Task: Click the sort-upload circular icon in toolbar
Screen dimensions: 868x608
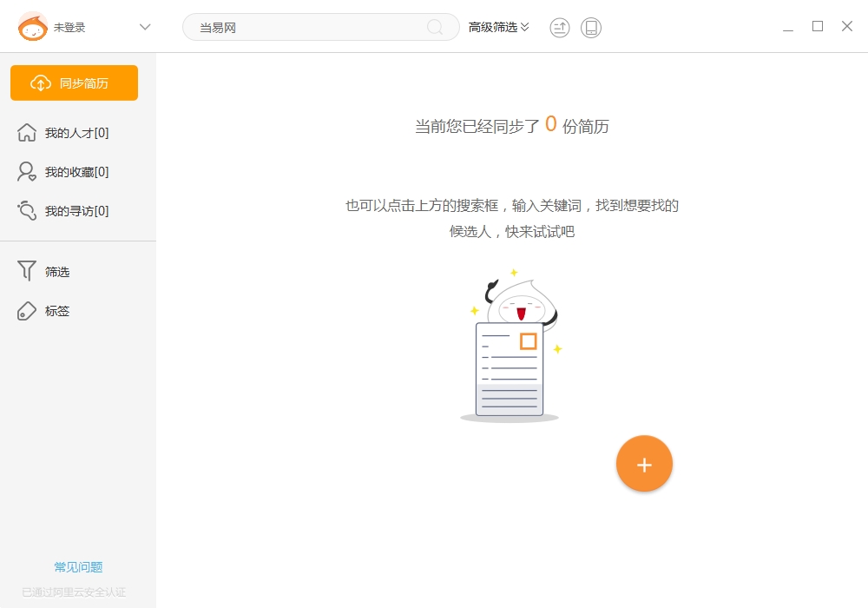Action: tap(559, 27)
